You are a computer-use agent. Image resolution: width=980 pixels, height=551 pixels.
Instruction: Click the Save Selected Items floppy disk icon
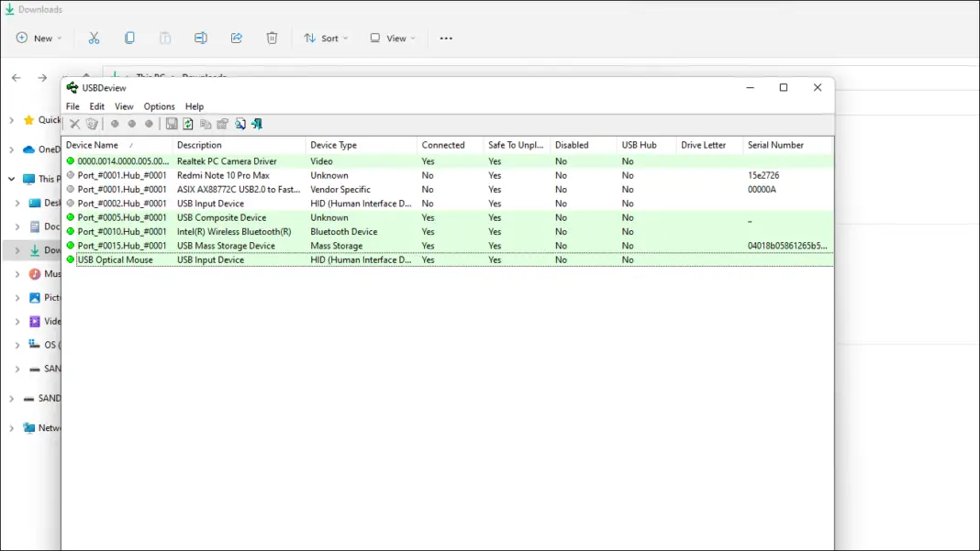pyautogui.click(x=173, y=123)
